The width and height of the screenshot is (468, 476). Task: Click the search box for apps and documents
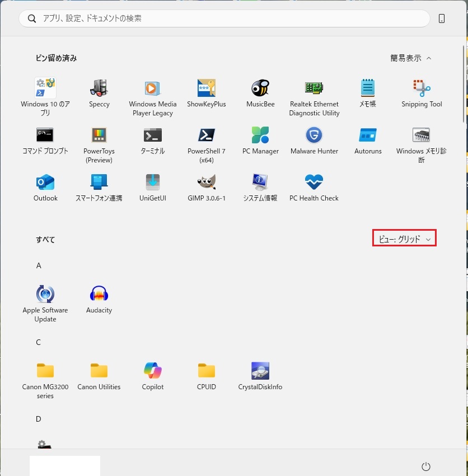224,18
